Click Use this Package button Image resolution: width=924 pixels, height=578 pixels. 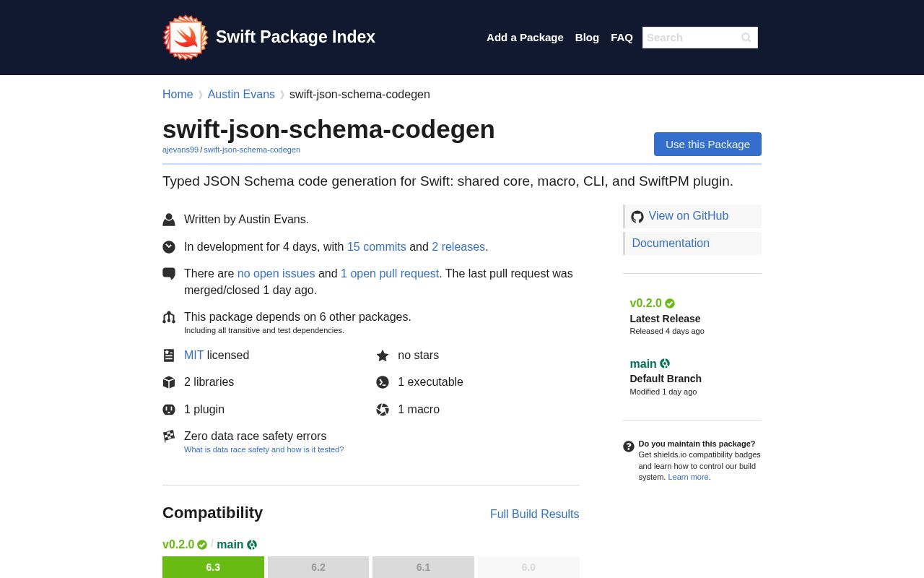[707, 144]
